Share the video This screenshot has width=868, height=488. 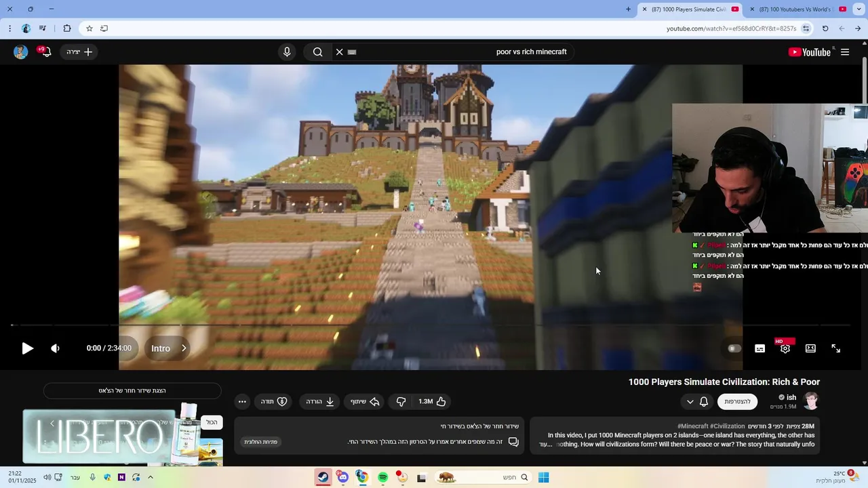(364, 401)
